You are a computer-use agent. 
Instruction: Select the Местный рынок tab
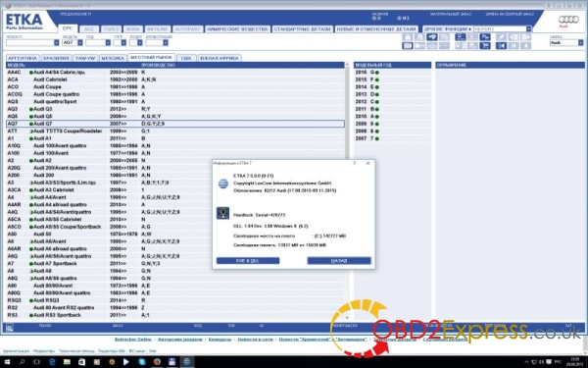tap(151, 58)
